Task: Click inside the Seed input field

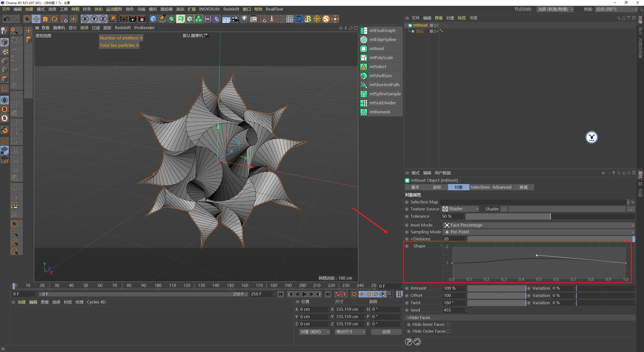Action: [453, 310]
